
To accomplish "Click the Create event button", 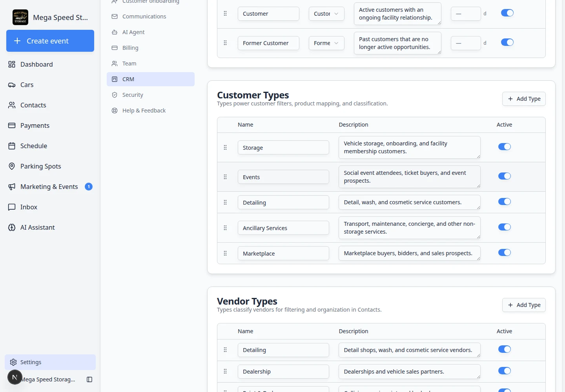I will click(50, 41).
